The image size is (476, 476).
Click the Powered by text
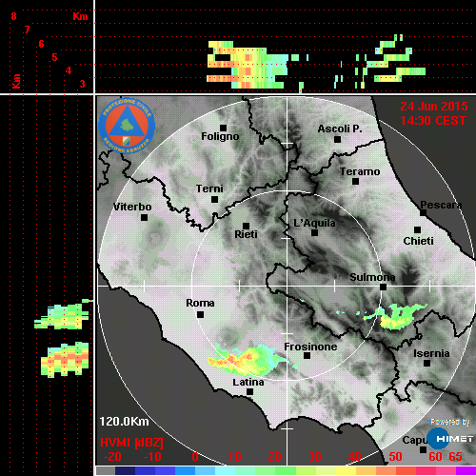[450, 422]
